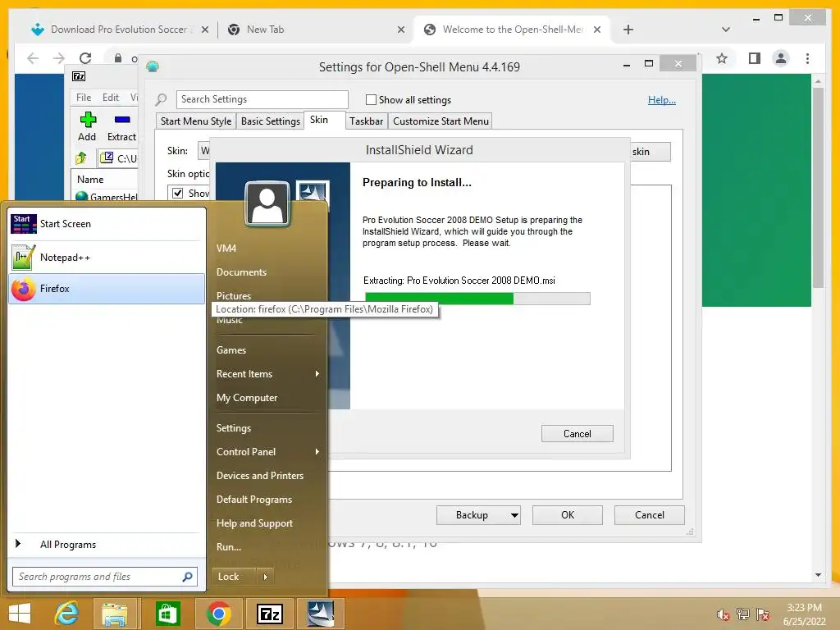Launch Firefox from Start menu
The height and width of the screenshot is (630, 840).
[x=107, y=289]
